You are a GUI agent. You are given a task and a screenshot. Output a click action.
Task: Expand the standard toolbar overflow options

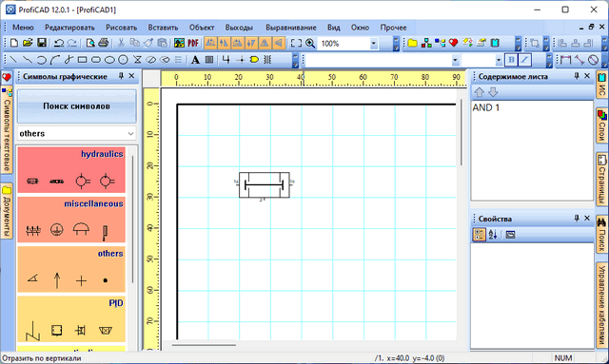pos(396,44)
